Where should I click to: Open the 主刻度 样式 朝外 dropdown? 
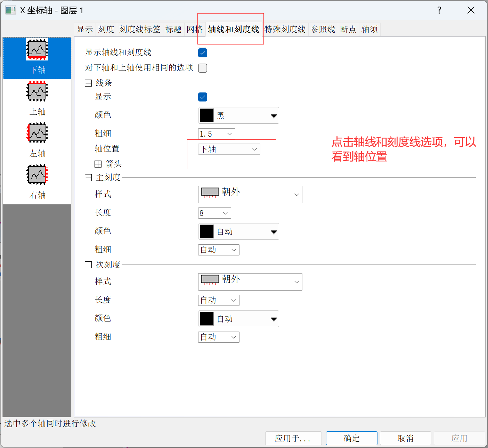point(250,195)
